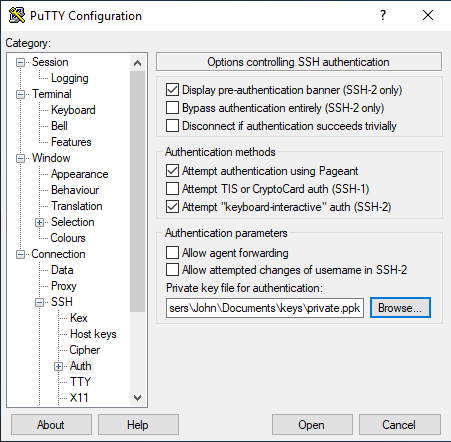Screen dimensions: 451x442
Task: Uncheck Attempt authentication using Pageant
Action: pos(172,171)
